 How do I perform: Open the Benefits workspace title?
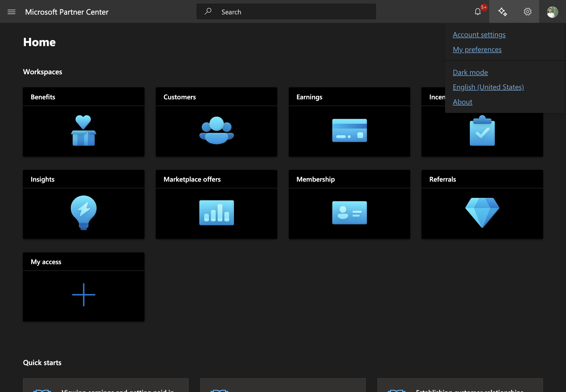click(43, 97)
